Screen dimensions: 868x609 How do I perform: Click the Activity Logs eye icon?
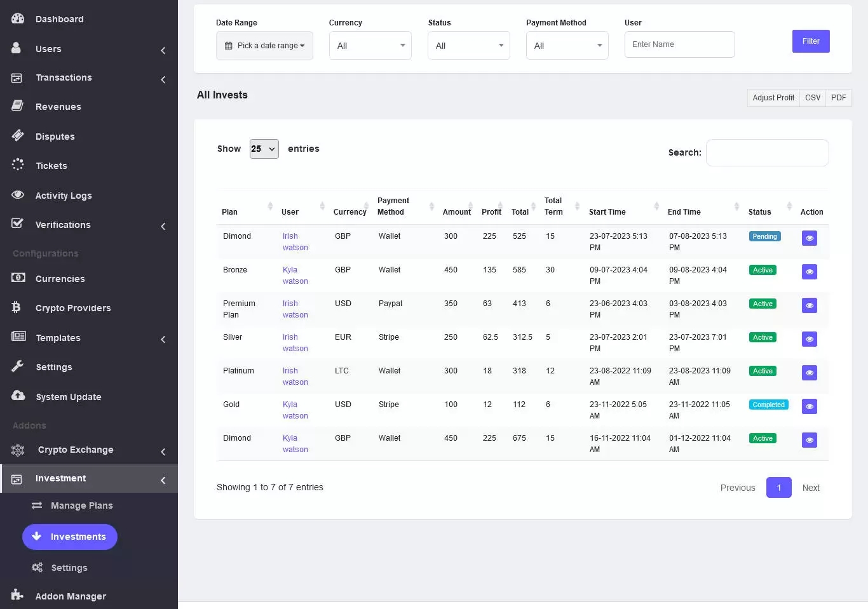[x=18, y=195]
